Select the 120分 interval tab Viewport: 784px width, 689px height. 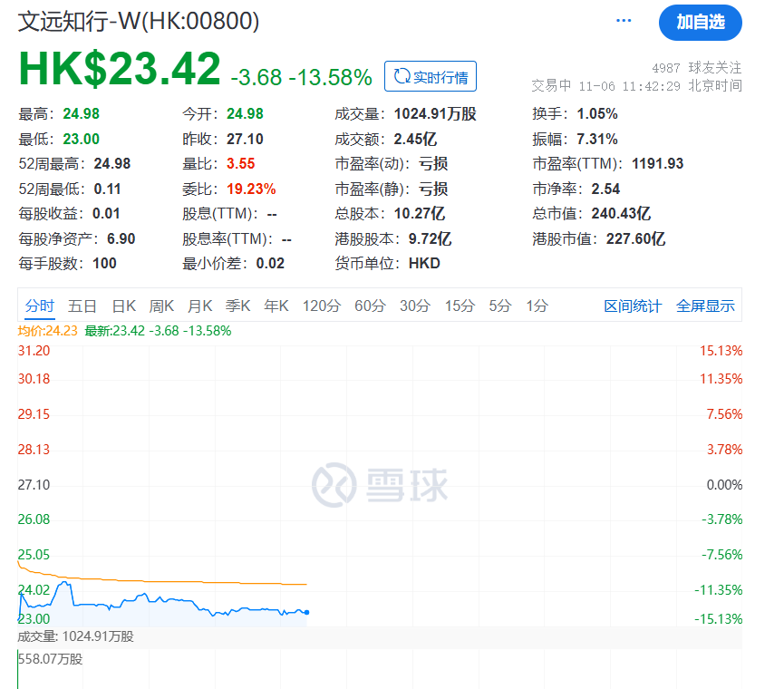(x=322, y=306)
